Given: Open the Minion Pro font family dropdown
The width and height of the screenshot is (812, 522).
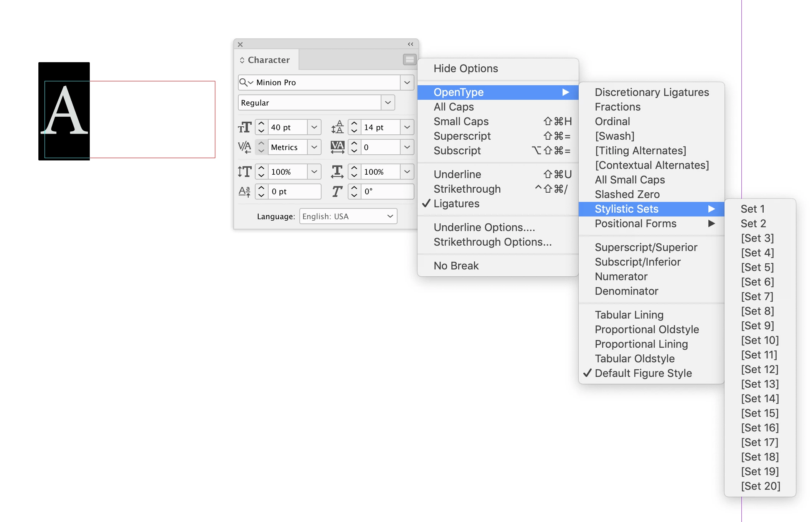Looking at the screenshot, I should [407, 83].
